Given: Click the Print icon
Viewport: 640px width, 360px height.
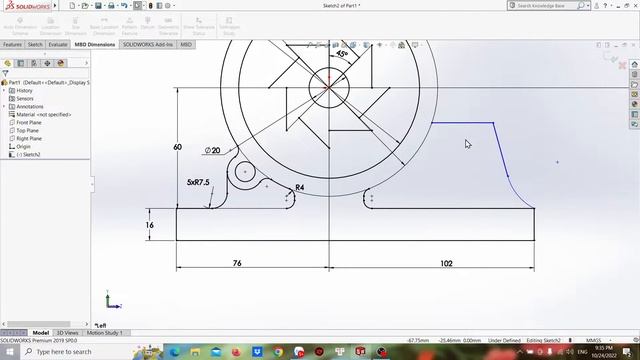Looking at the screenshot, I should (111, 6).
